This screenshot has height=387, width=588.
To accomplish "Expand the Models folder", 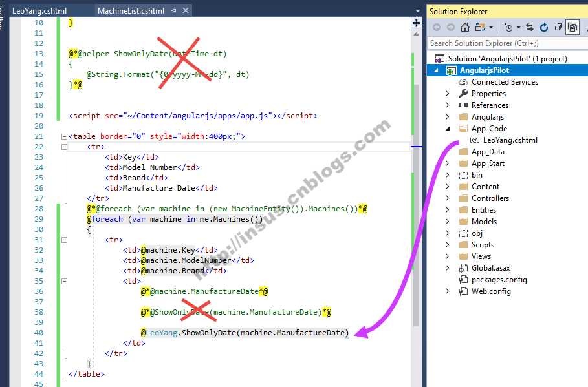I will click(447, 221).
